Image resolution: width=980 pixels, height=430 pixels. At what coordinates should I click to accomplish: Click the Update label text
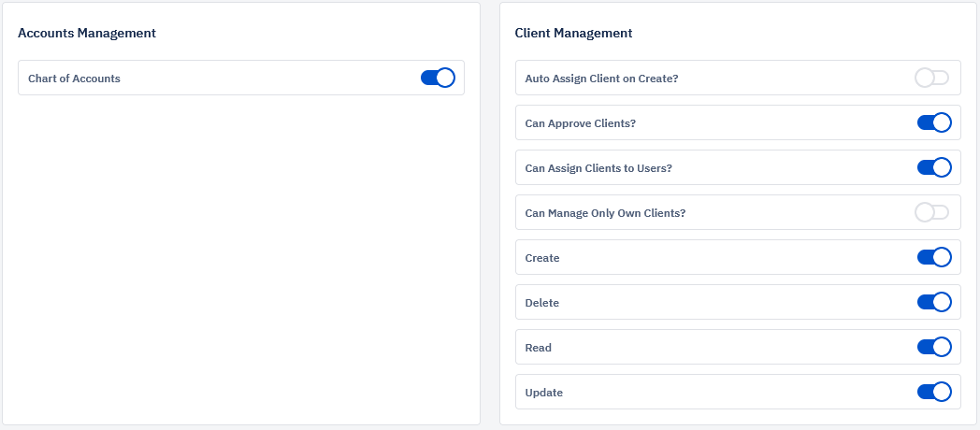pyautogui.click(x=544, y=394)
